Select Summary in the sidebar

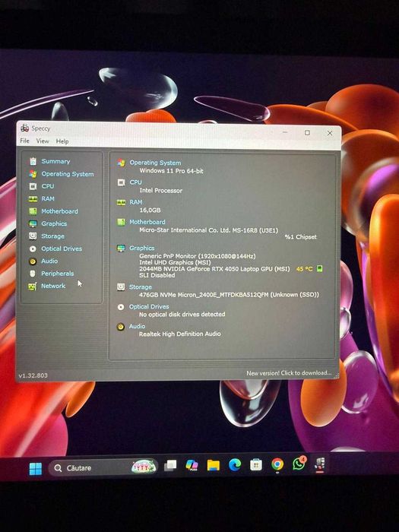click(55, 161)
